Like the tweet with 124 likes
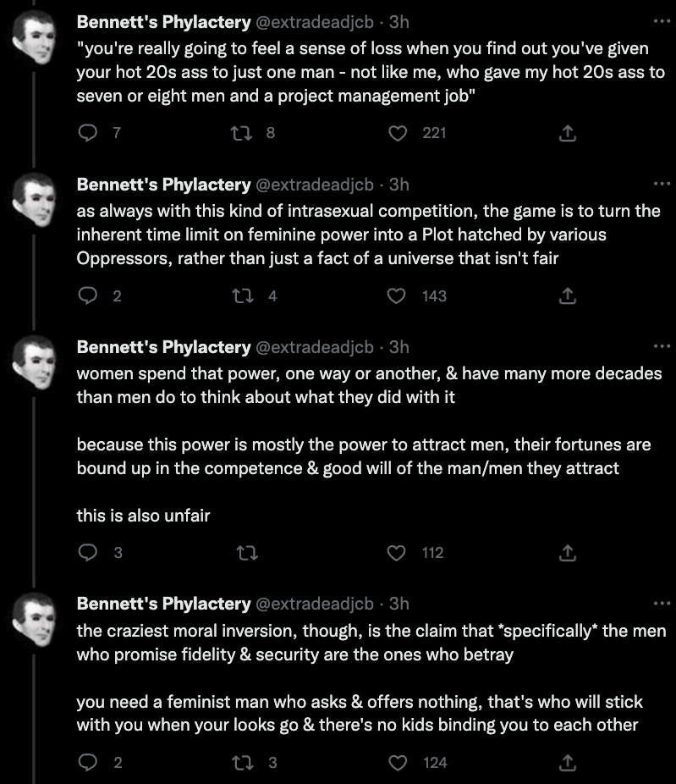Image resolution: width=676 pixels, height=784 pixels. (x=398, y=763)
